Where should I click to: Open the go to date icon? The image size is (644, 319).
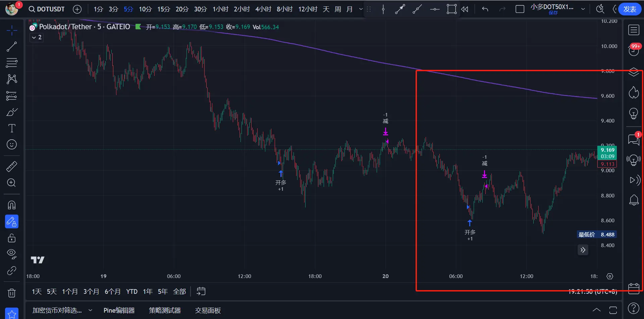[x=201, y=291]
